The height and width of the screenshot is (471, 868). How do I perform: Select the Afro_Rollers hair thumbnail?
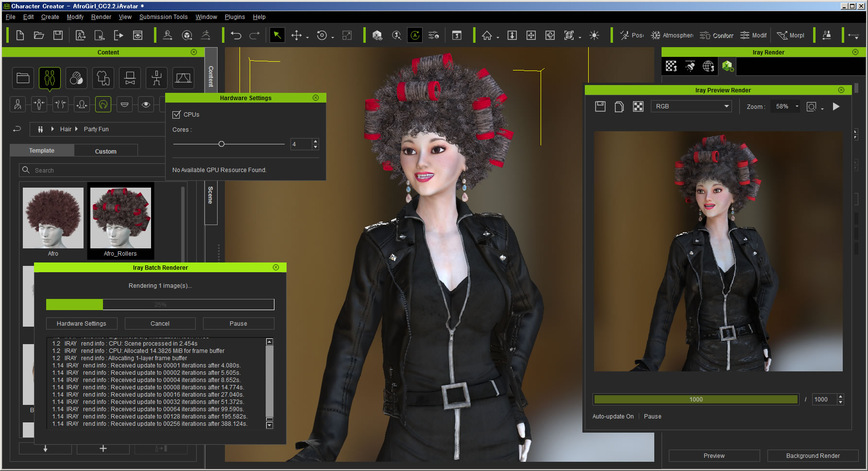click(120, 222)
